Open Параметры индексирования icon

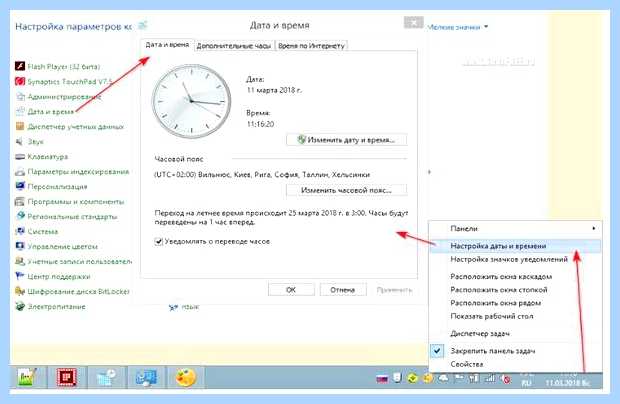pyautogui.click(x=20, y=172)
